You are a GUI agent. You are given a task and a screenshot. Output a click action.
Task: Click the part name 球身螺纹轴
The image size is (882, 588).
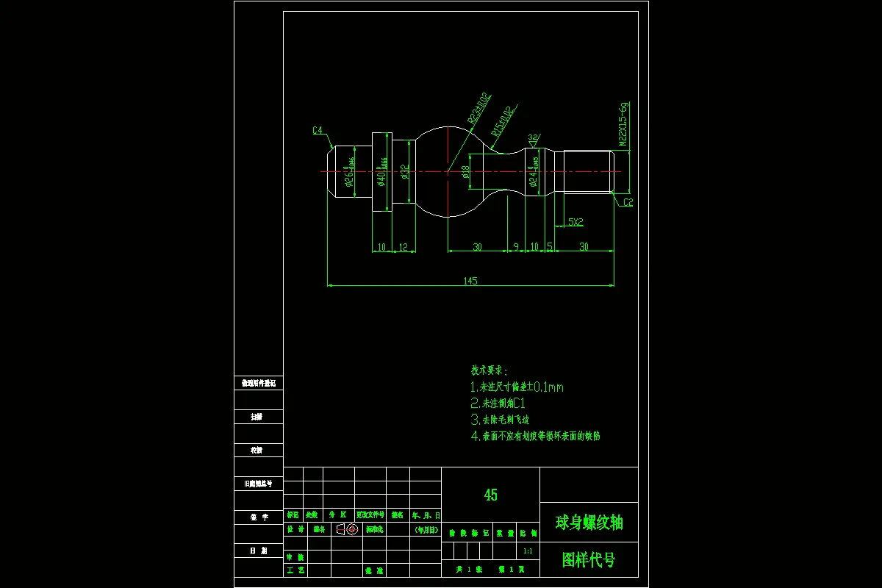pyautogui.click(x=589, y=523)
